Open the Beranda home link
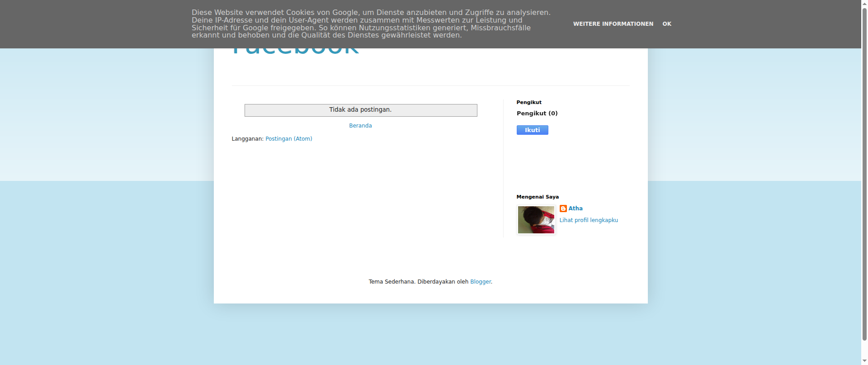 click(x=360, y=126)
